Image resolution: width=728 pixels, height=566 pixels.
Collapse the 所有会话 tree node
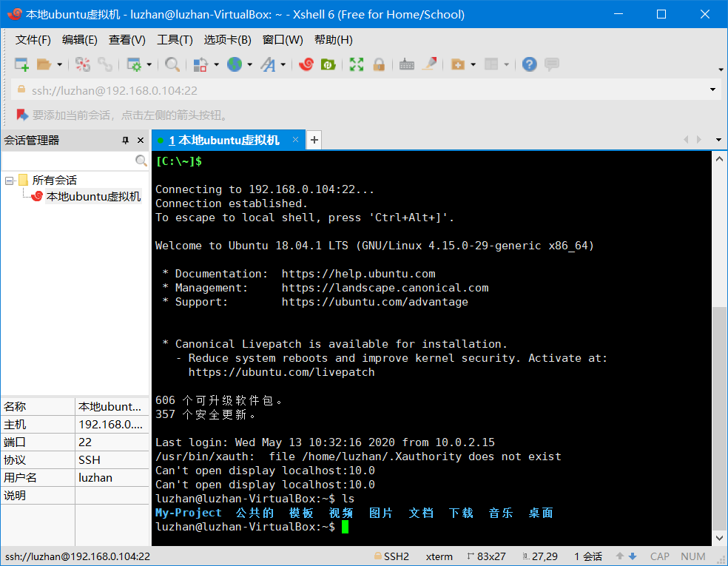point(9,181)
